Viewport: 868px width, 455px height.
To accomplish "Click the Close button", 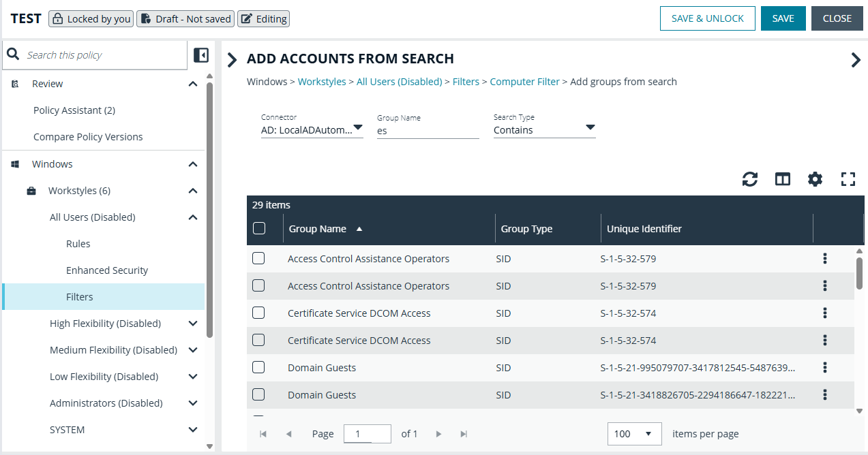I will [837, 18].
